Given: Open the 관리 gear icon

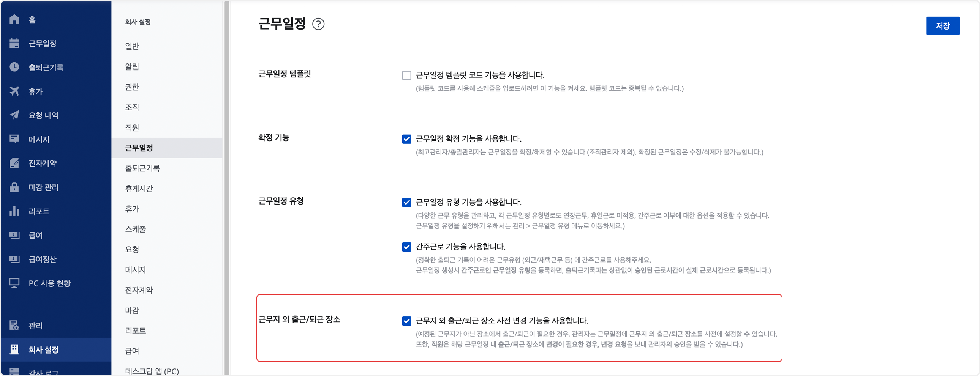Looking at the screenshot, I should 14,325.
